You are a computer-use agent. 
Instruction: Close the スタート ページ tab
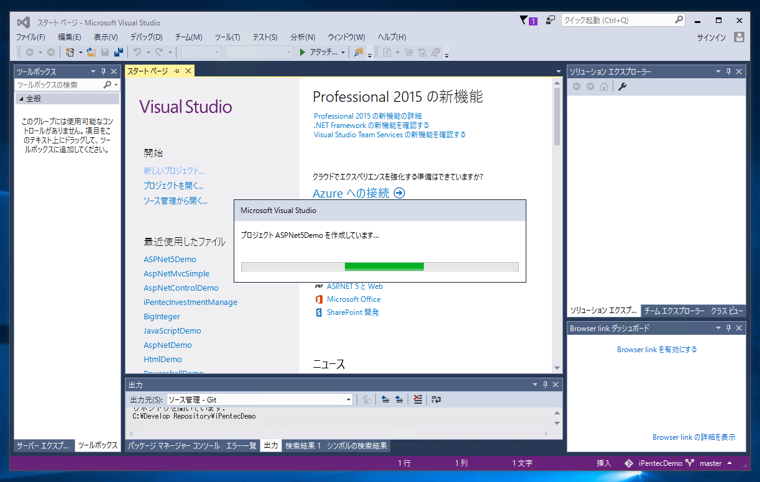pos(188,71)
